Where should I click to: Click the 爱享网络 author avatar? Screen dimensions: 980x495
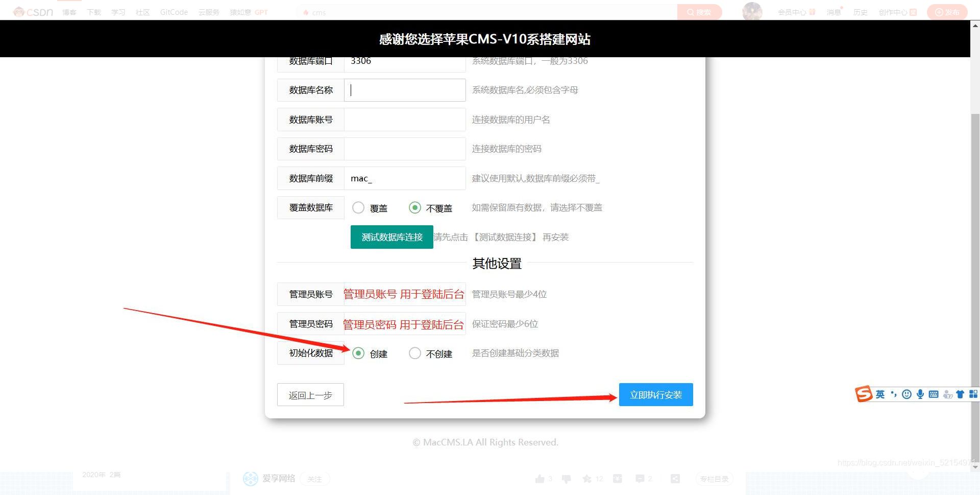(x=251, y=479)
